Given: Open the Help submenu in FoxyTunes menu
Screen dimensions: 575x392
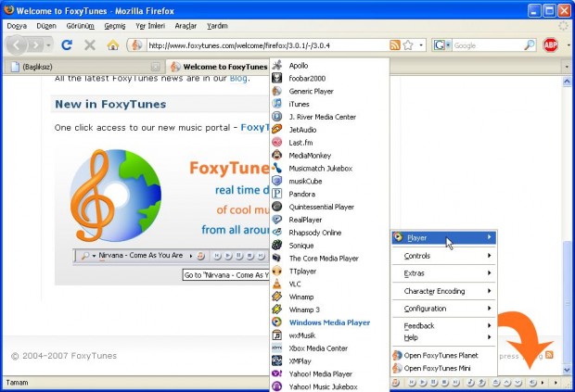Looking at the screenshot, I should pyautogui.click(x=443, y=337).
